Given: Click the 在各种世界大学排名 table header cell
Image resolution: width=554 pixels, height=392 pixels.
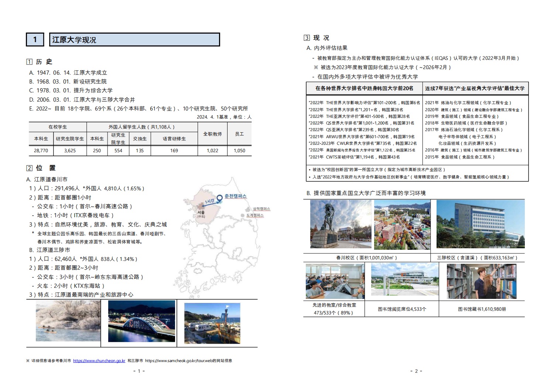Looking at the screenshot, I should coord(364,88).
